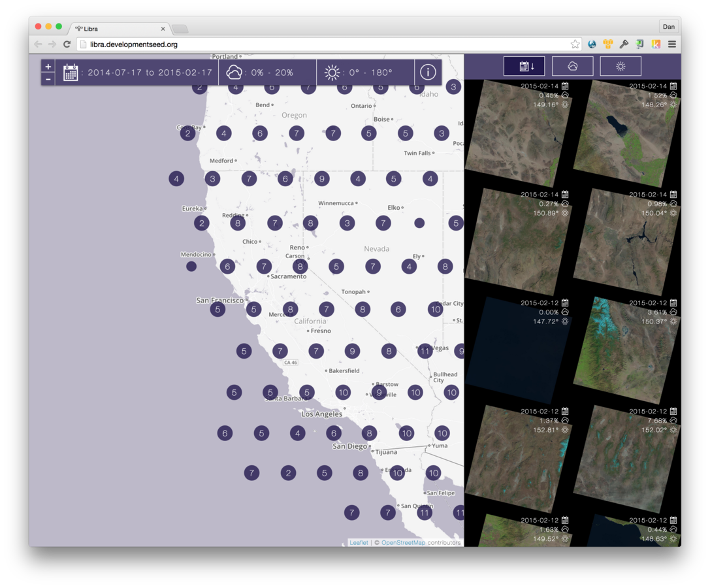
Task: Open the OpenStreetMap attribution link
Action: click(x=403, y=543)
